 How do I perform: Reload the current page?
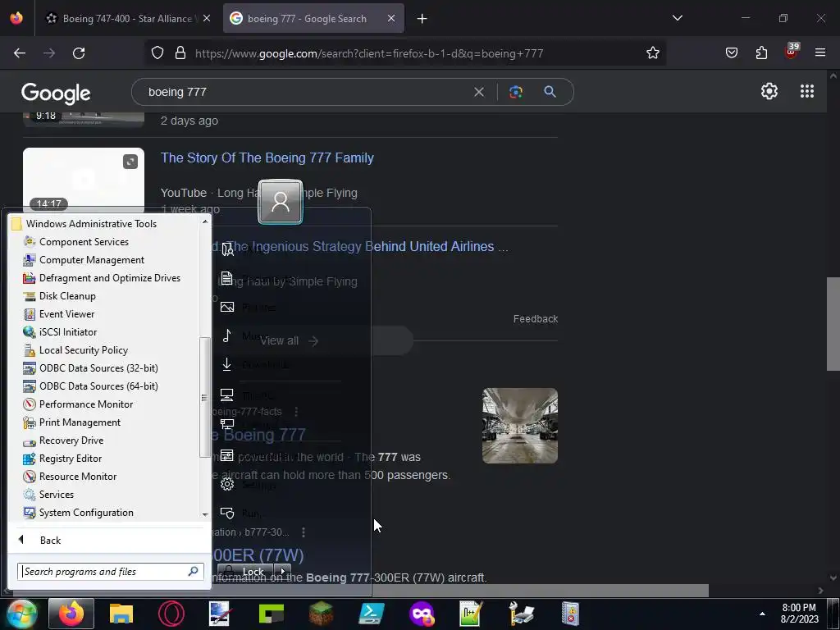[x=79, y=53]
